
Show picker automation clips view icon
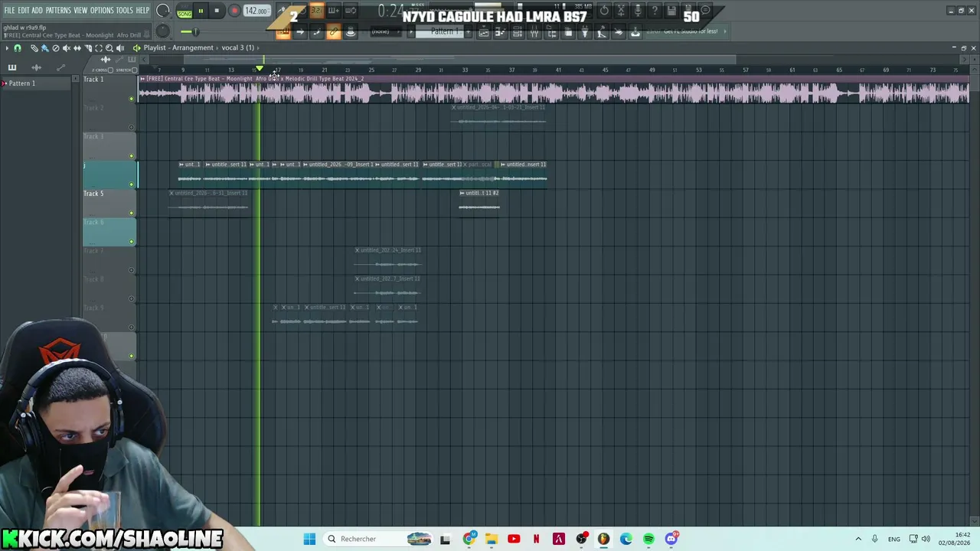point(61,68)
